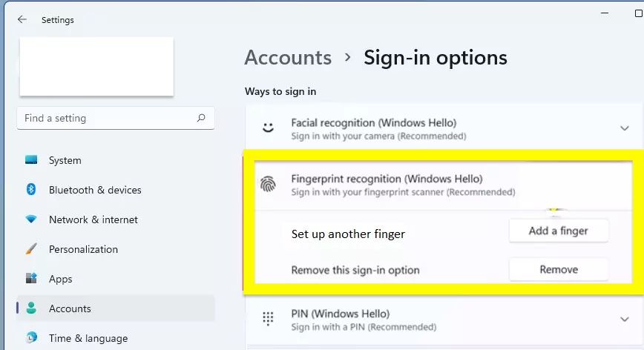The image size is (644, 350).
Task: Collapse the Fingerprint recognition section header
Action: coord(443,185)
